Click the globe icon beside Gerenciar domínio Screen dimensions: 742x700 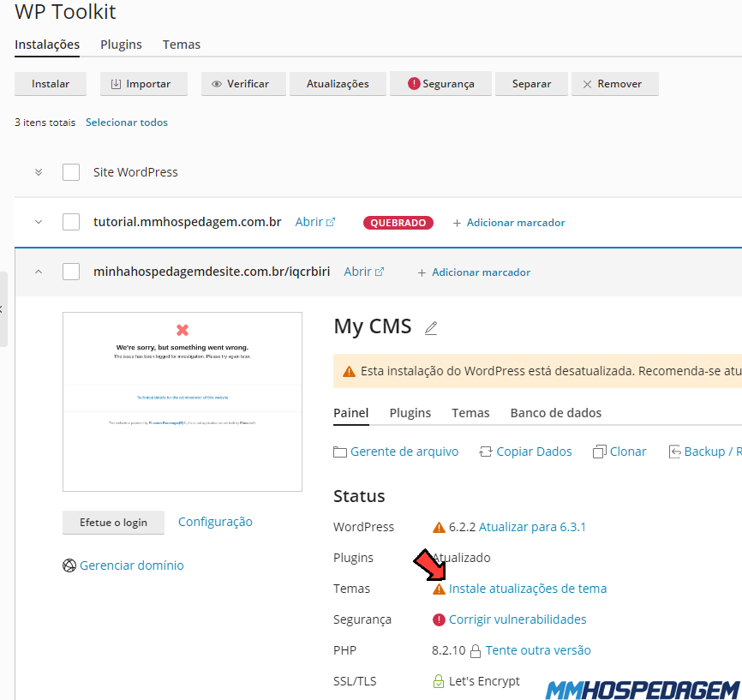click(x=69, y=565)
